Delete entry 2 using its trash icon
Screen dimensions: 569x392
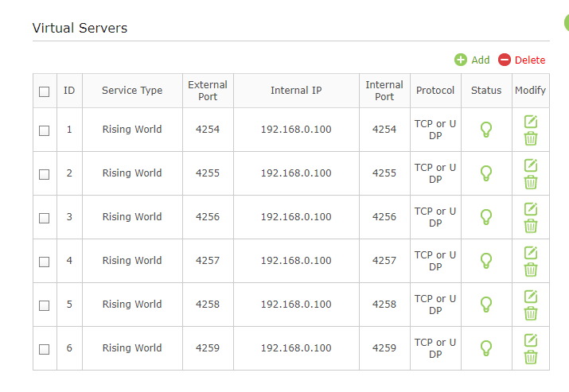click(x=531, y=182)
